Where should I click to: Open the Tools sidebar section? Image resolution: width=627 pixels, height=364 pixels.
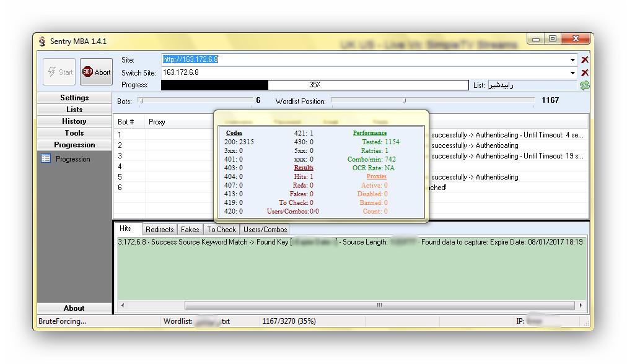click(x=74, y=133)
